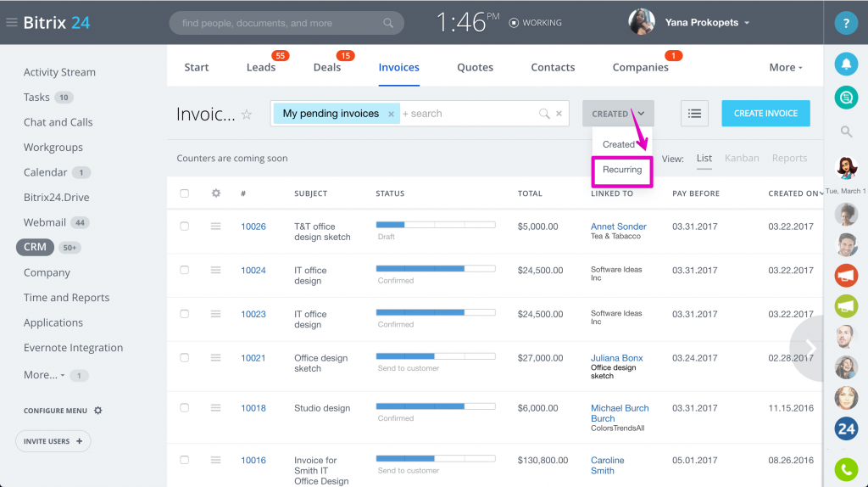Select Created from the dropdown list
The height and width of the screenshot is (487, 868).
[x=618, y=144]
